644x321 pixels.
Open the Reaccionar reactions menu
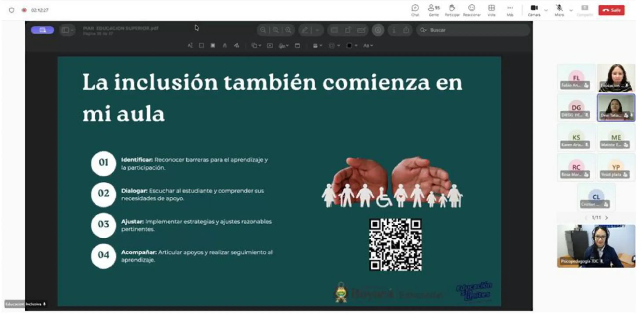[x=472, y=11]
